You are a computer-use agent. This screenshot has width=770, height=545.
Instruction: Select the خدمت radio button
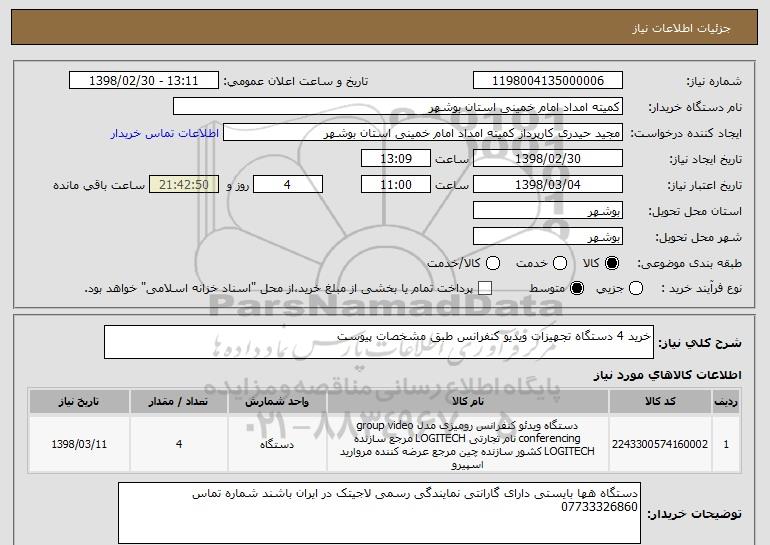(x=560, y=264)
